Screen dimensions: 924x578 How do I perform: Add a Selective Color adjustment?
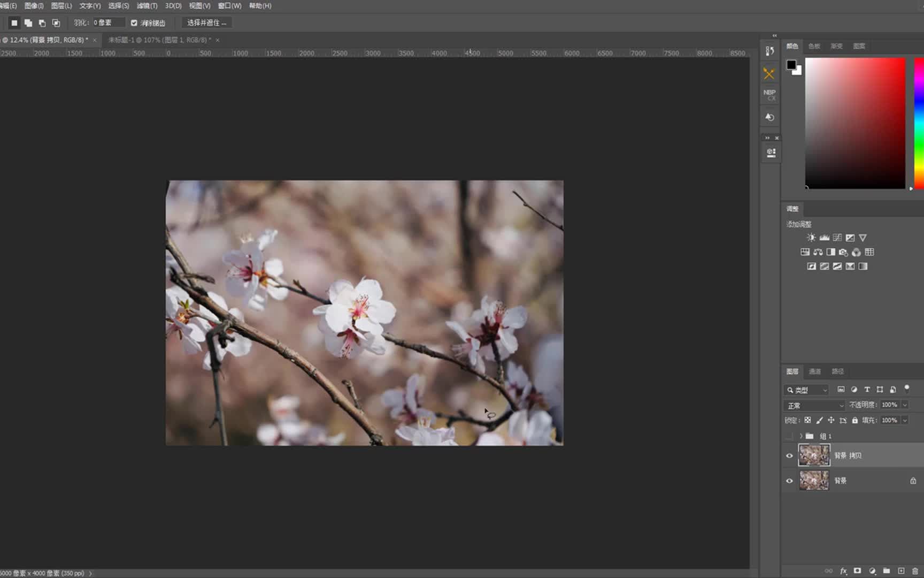pyautogui.click(x=850, y=267)
